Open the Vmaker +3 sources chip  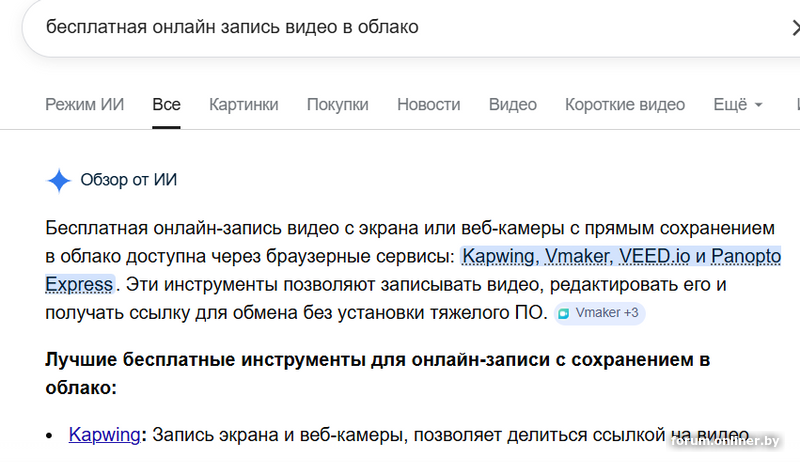pyautogui.click(x=599, y=313)
